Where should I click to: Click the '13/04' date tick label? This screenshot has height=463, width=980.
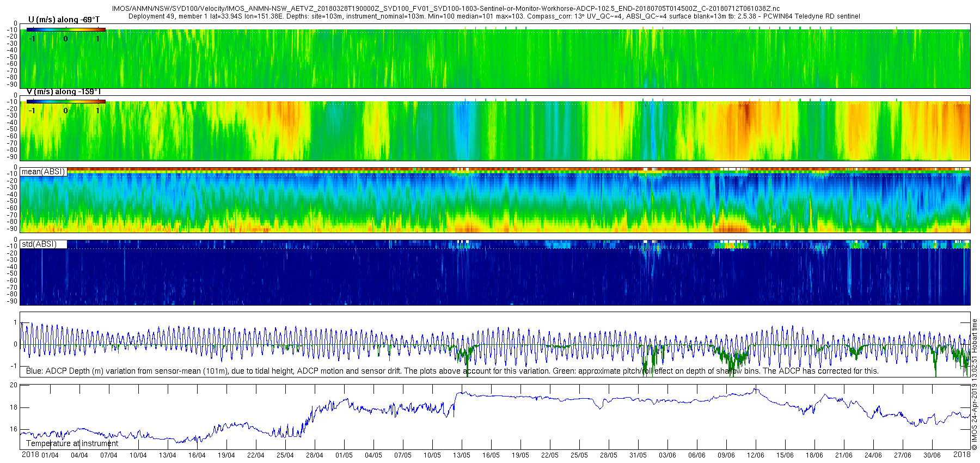(168, 455)
